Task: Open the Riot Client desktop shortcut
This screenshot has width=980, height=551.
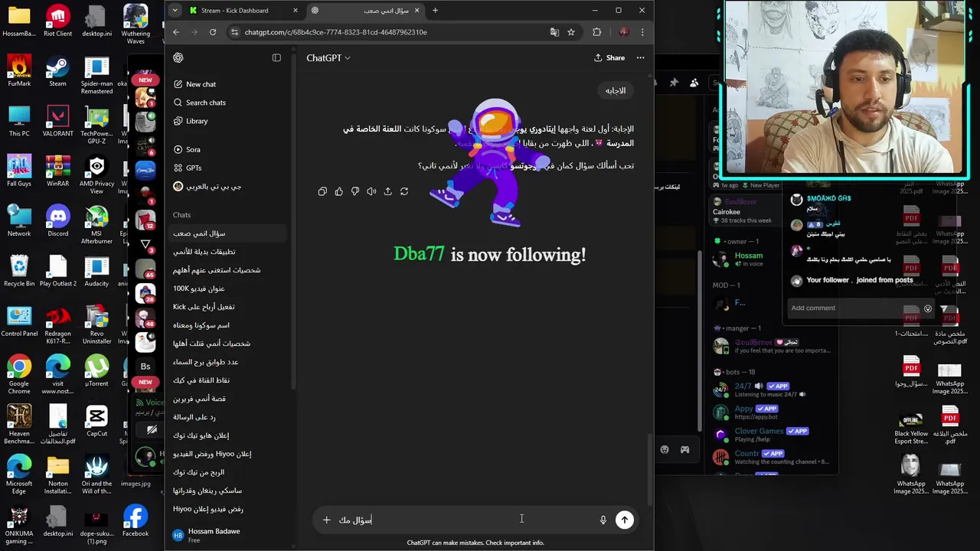Action: pos(57,21)
